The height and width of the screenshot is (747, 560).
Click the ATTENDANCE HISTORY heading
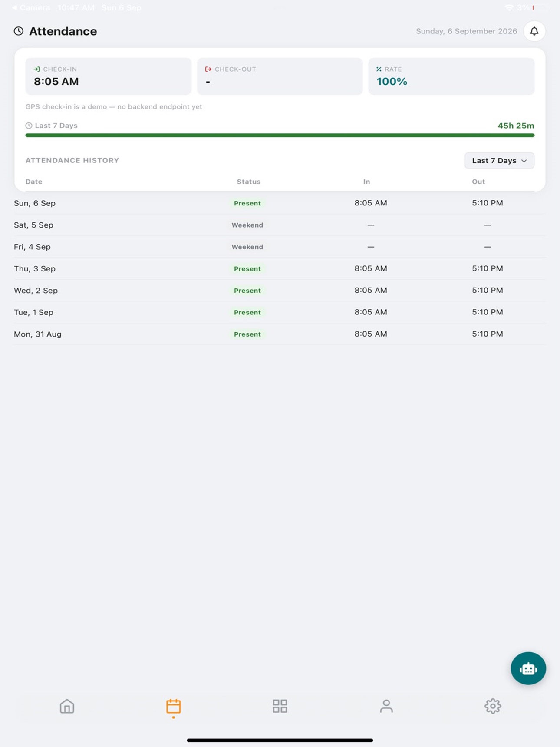(x=72, y=160)
